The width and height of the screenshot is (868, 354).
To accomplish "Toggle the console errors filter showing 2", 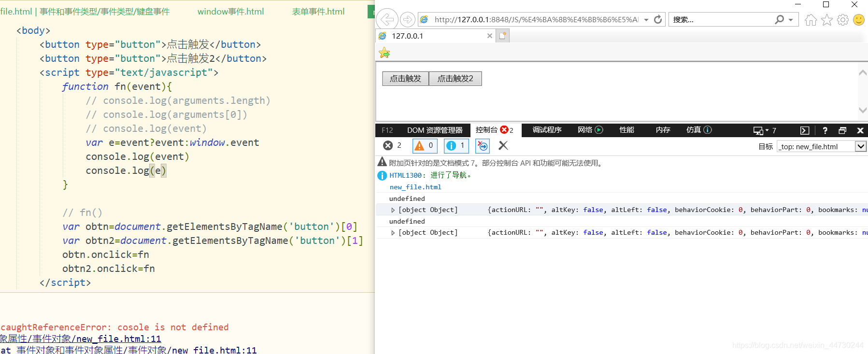I will click(392, 145).
